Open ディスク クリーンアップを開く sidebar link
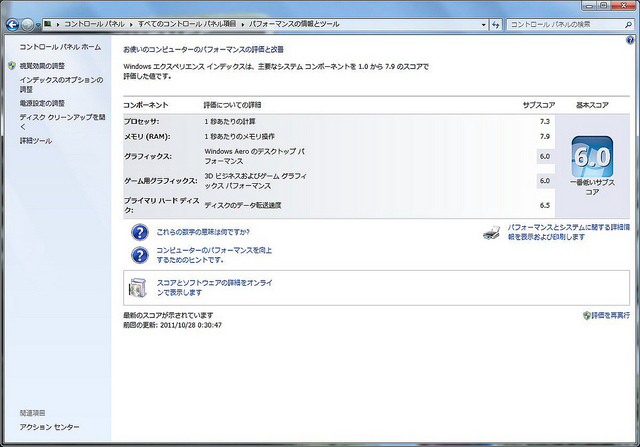 [62, 122]
